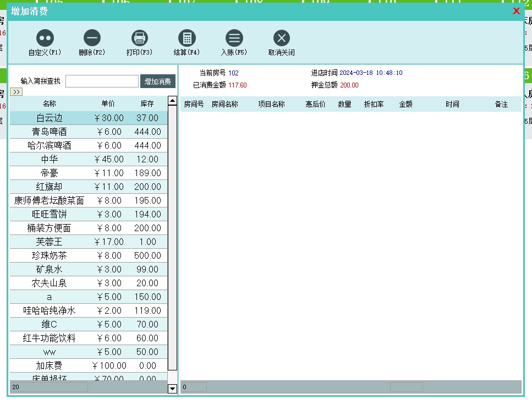
Task: Click the 输入简拼查找 search field
Action: tap(102, 81)
